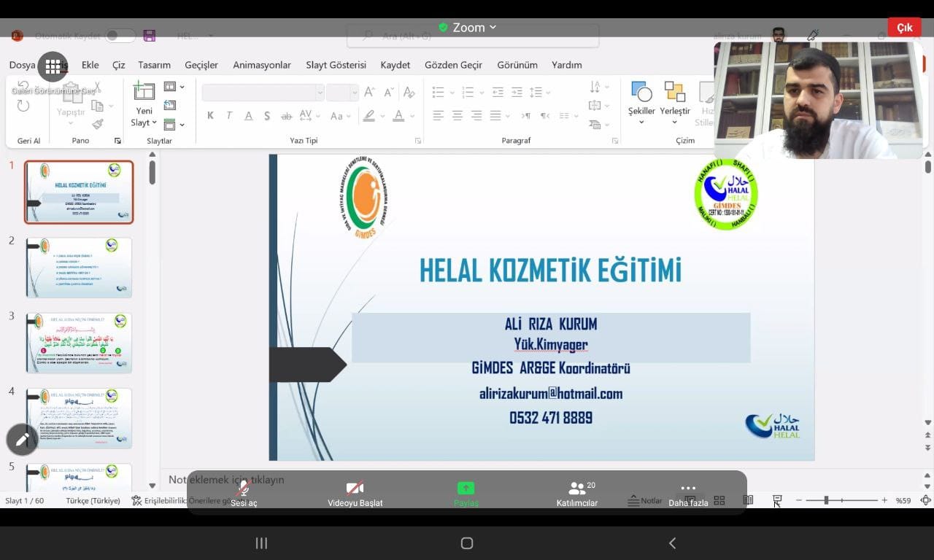The height and width of the screenshot is (560, 934).
Task: Click the alirizakurum@hotmail.com text on slide
Action: click(551, 393)
